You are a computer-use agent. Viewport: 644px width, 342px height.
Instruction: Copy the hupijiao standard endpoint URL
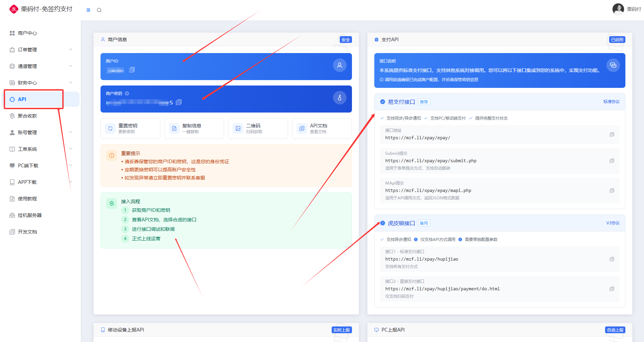pyautogui.click(x=612, y=259)
